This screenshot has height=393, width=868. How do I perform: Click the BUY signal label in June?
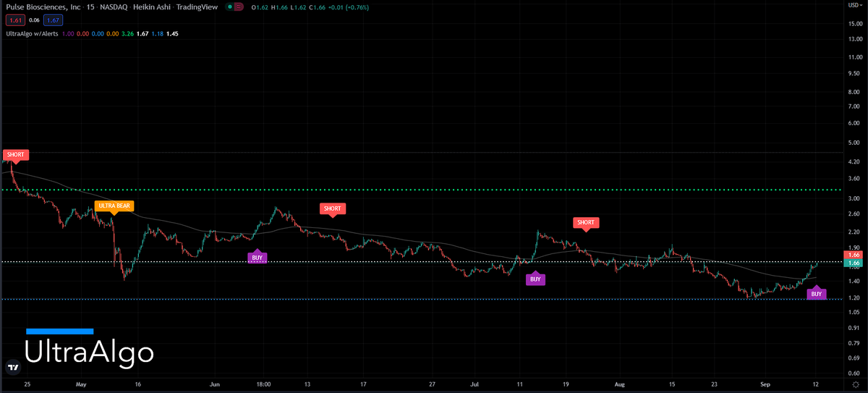pyautogui.click(x=257, y=257)
